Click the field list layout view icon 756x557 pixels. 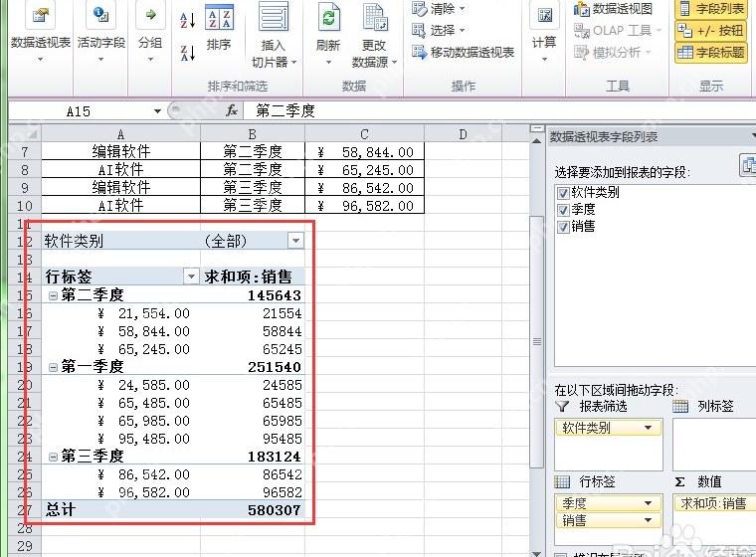pos(748,165)
